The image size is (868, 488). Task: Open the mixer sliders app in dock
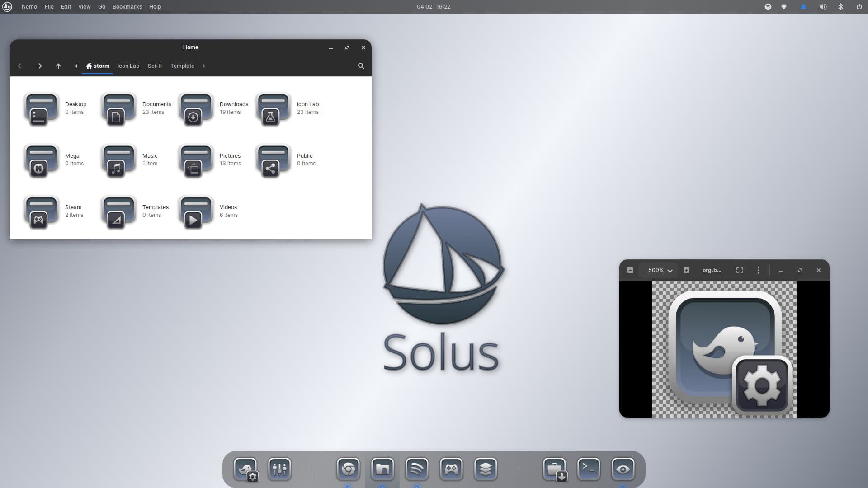click(279, 469)
